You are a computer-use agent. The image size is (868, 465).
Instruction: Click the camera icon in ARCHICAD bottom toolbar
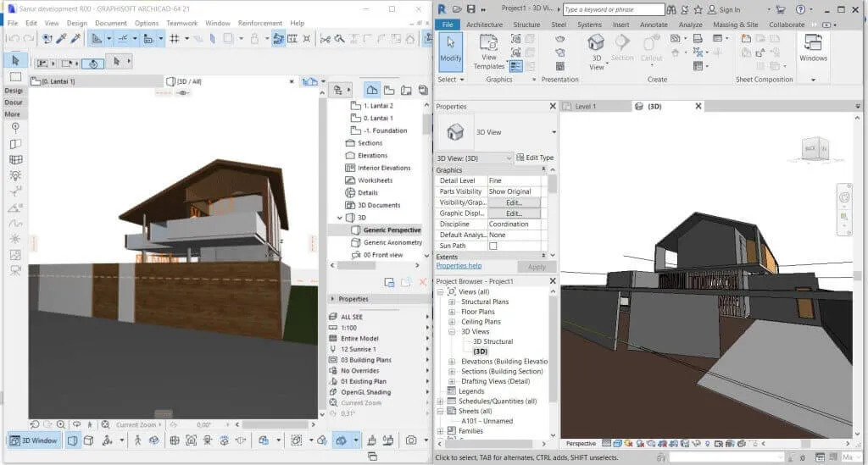click(x=411, y=440)
